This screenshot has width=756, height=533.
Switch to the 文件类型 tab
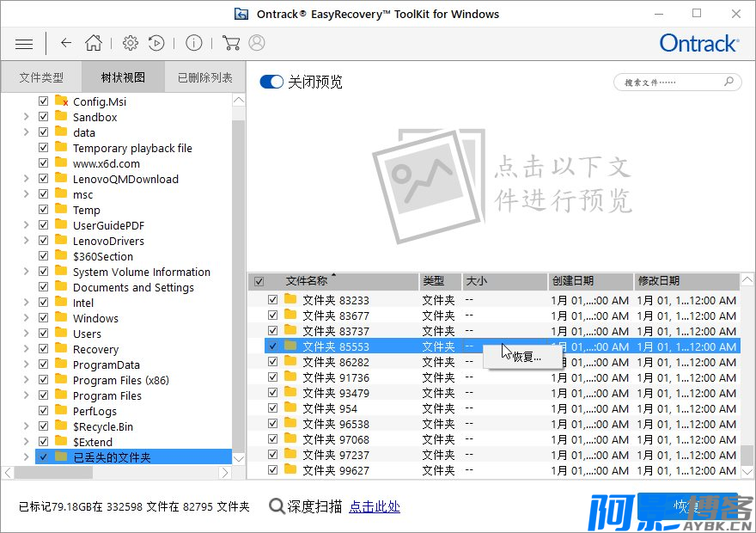[x=41, y=77]
